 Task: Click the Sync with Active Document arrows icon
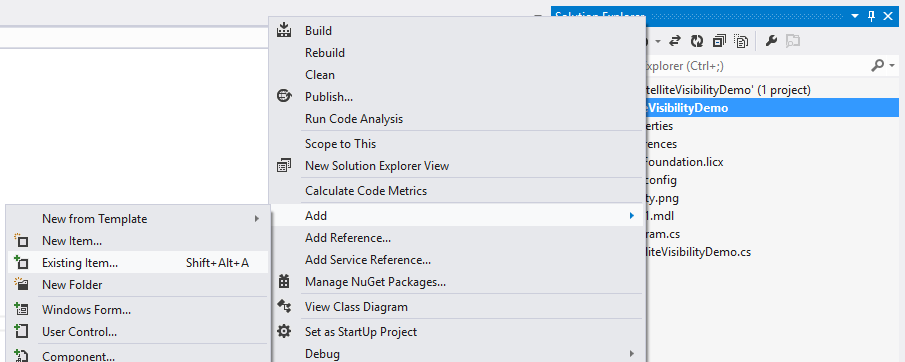tap(675, 41)
